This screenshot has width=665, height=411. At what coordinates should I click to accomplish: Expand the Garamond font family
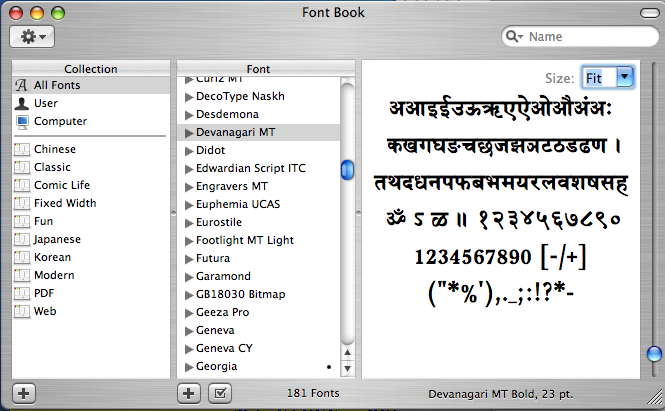pyautogui.click(x=189, y=277)
